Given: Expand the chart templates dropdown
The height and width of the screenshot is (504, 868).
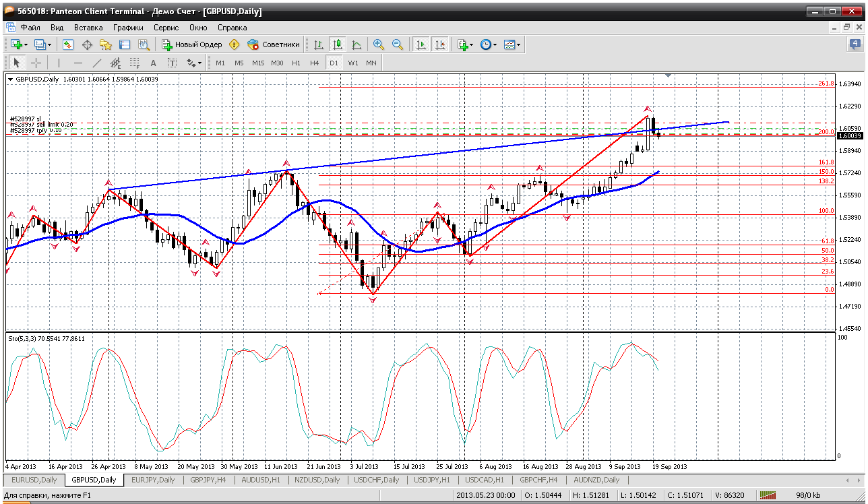Looking at the screenshot, I should (519, 44).
